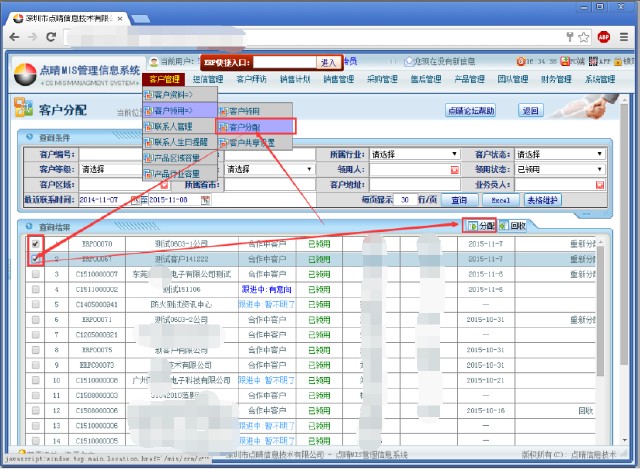Uncheck the checkbox for row ERPC0067
This screenshot has width=640, height=469.
click(36, 258)
